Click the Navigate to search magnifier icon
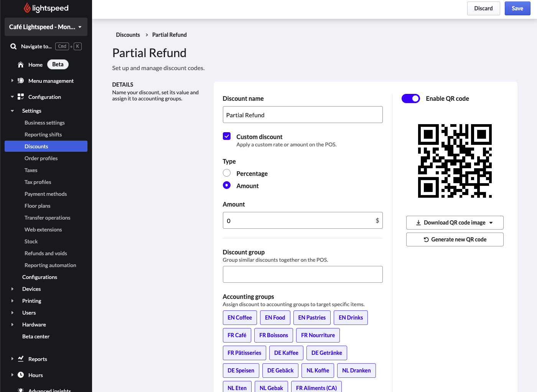The width and height of the screenshot is (537, 392). click(13, 46)
